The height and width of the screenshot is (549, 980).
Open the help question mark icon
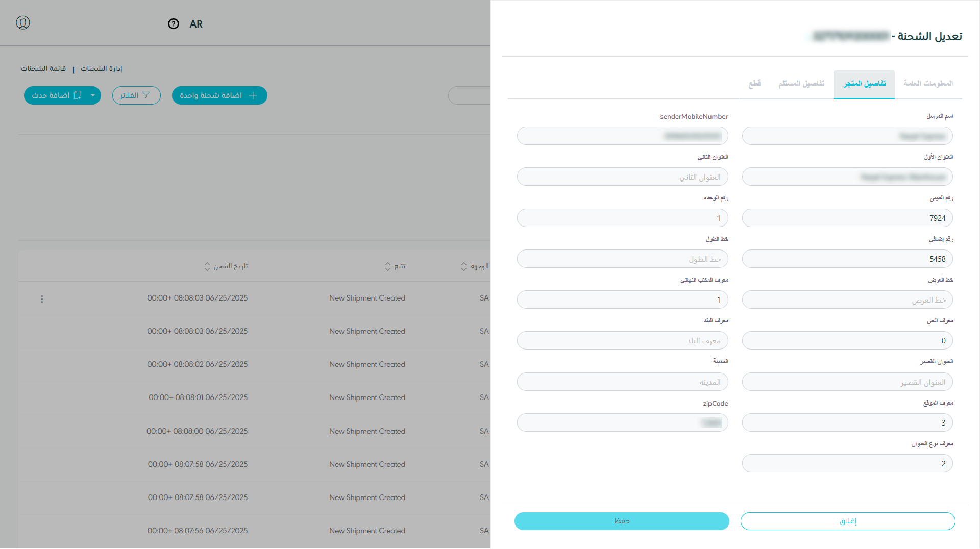[174, 24]
